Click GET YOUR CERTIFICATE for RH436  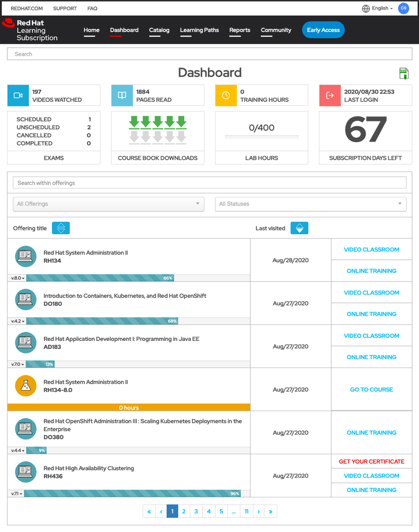372,462
